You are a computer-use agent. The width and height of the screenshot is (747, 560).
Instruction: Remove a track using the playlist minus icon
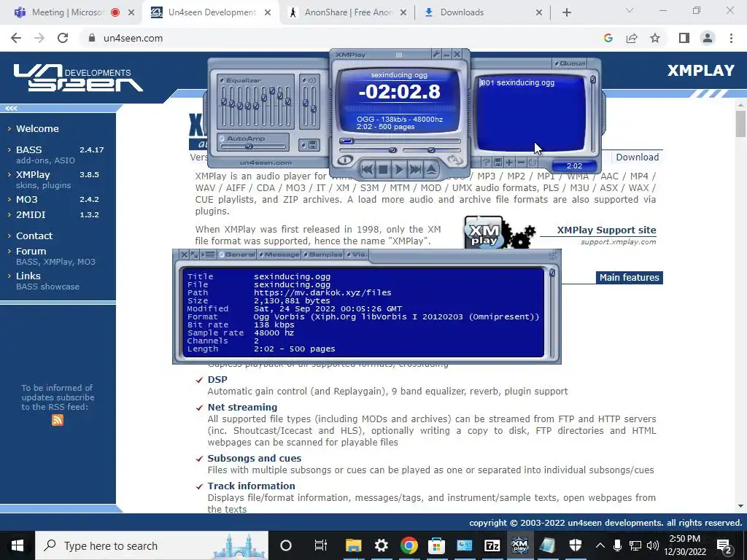coord(521,163)
